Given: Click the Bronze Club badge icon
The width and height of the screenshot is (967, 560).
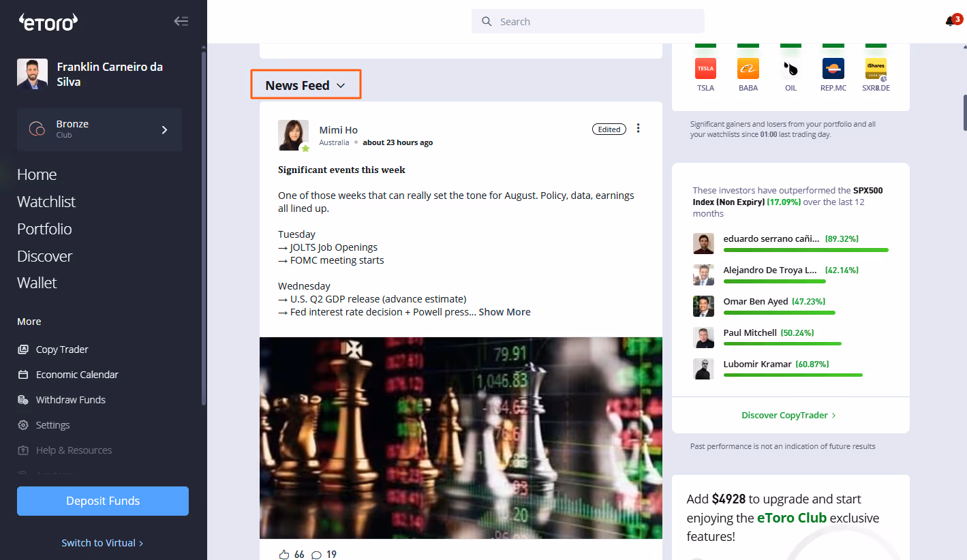Looking at the screenshot, I should (37, 129).
